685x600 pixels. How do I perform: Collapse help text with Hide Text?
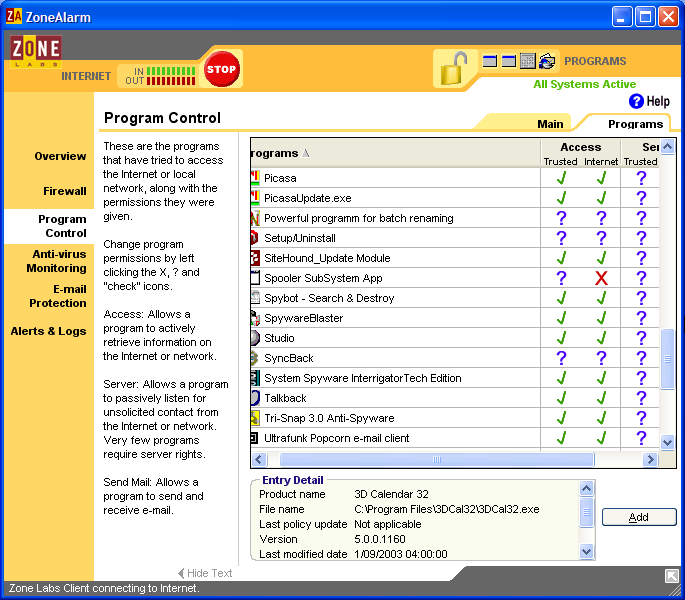[x=205, y=573]
